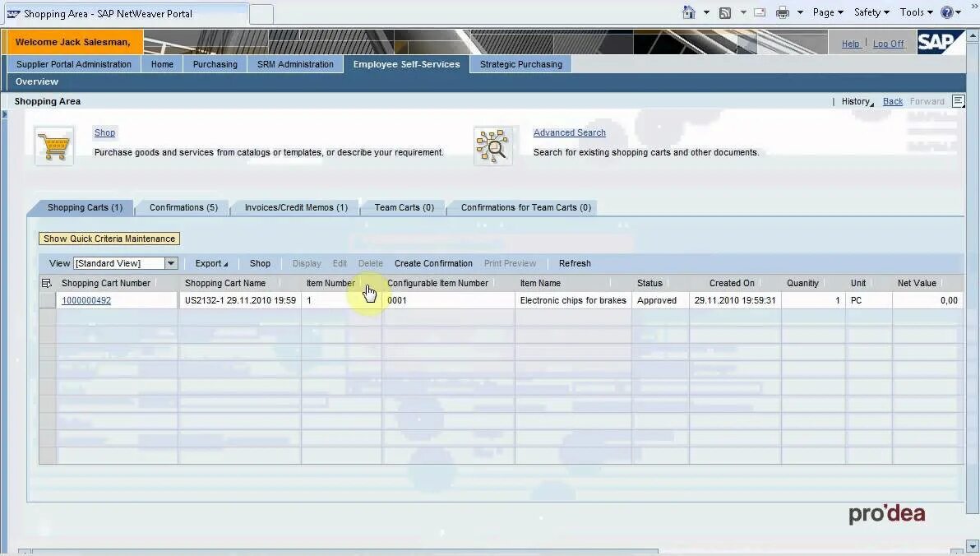Click the browser Help question icon
Viewport: 980px width, 556px height.
(947, 12)
